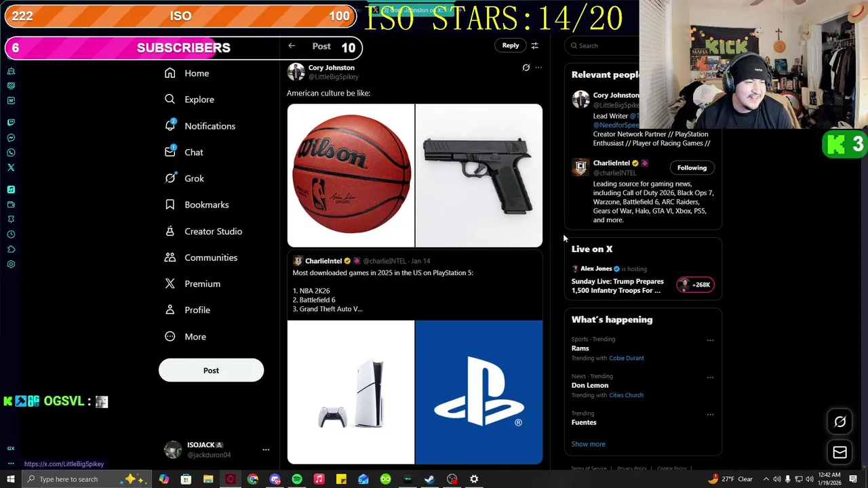Click the Grok explain icon on Cory's post
The image size is (868, 488).
tap(526, 68)
